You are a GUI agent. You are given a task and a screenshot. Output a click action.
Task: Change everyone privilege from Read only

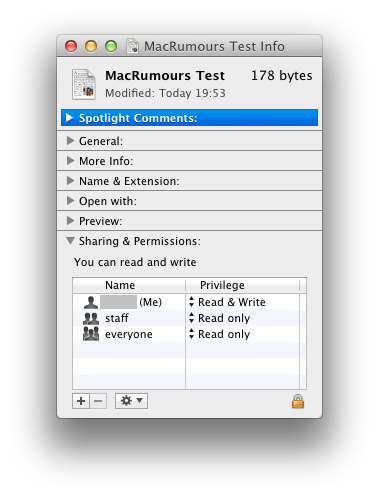pyautogui.click(x=219, y=334)
